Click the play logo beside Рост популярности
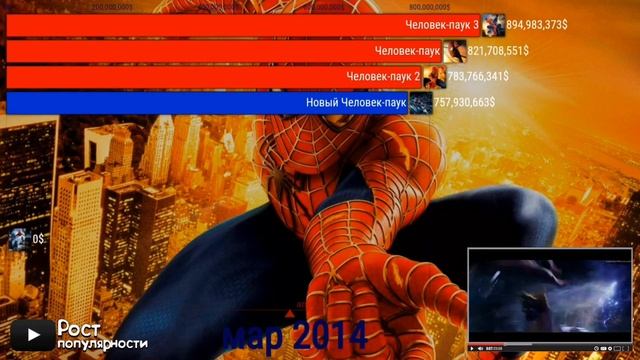The image size is (640, 360). [33, 335]
